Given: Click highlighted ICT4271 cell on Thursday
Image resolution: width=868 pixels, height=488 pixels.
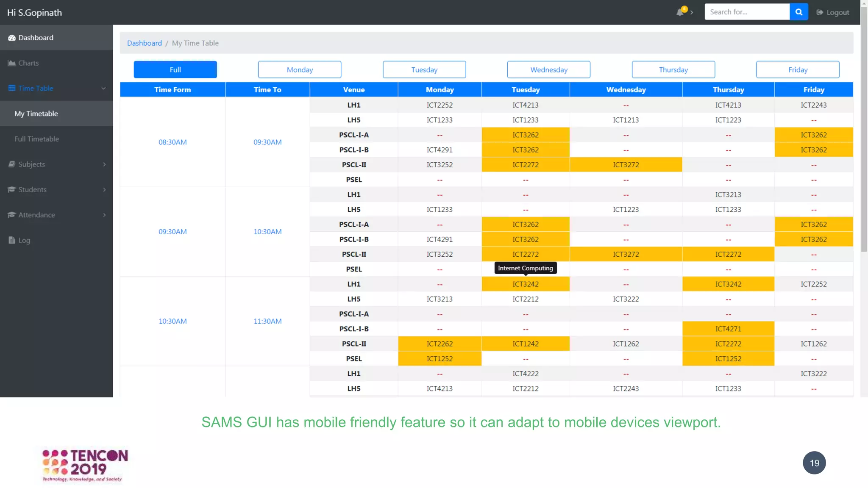Looking at the screenshot, I should 728,329.
